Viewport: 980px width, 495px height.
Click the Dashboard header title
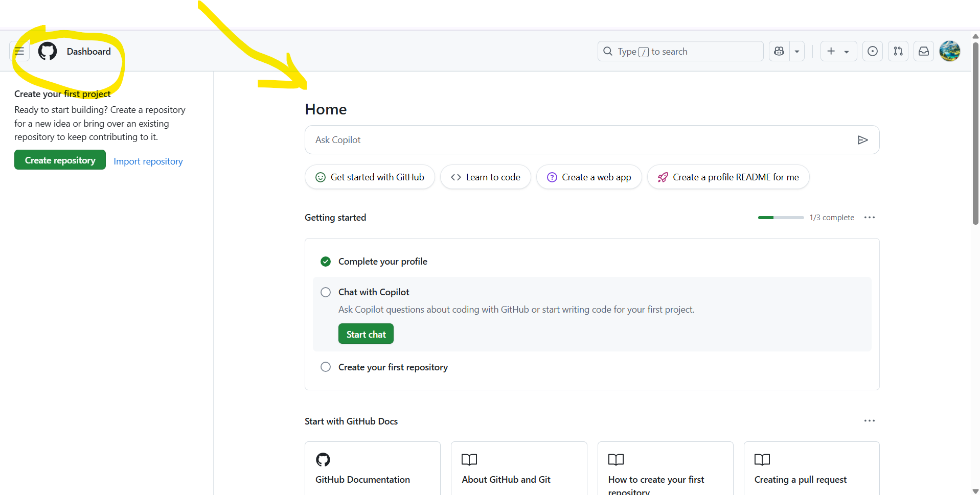tap(88, 51)
